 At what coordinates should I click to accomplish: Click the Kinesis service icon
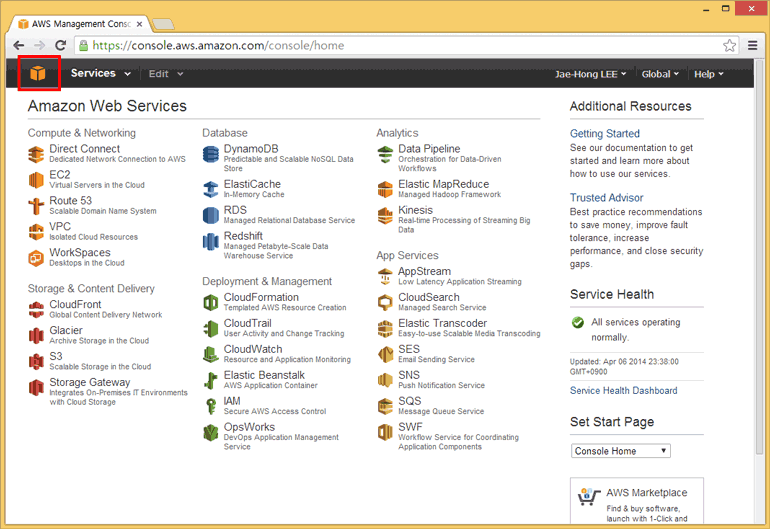(385, 216)
